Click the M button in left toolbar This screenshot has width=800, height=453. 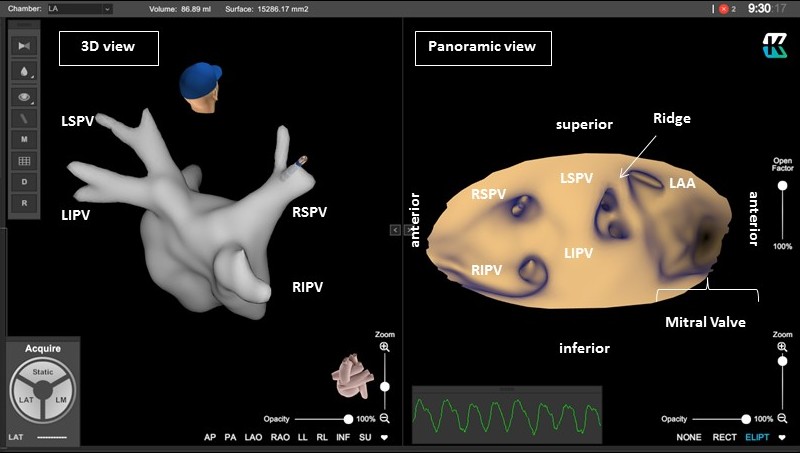[24, 140]
